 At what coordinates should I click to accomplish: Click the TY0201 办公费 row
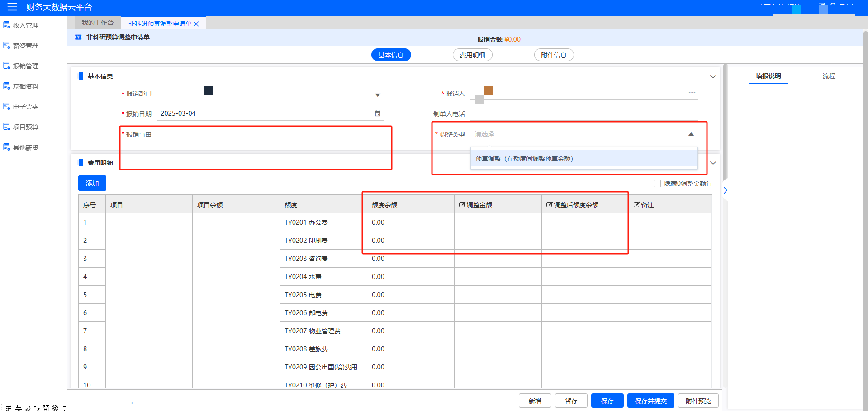[395, 222]
